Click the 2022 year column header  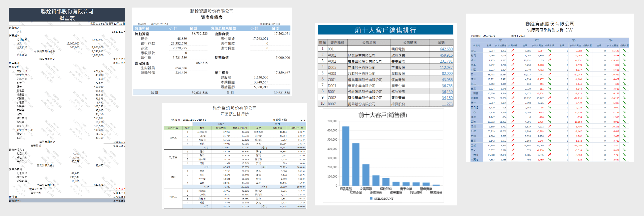(x=221, y=124)
